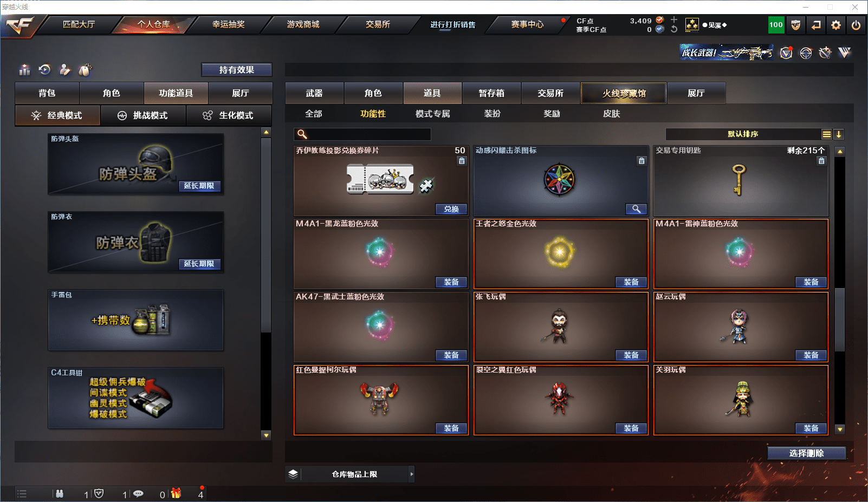Open the 成长武器 banner
868x502 pixels.
(x=727, y=52)
